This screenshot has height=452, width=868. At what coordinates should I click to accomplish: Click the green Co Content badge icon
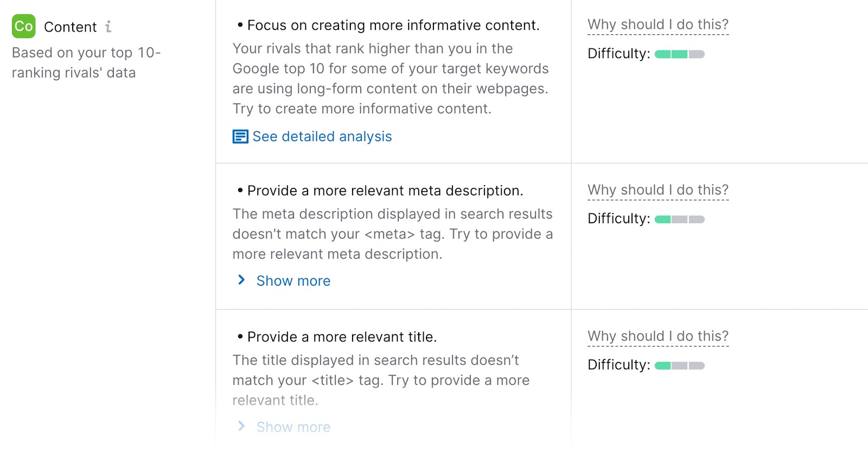(x=22, y=26)
